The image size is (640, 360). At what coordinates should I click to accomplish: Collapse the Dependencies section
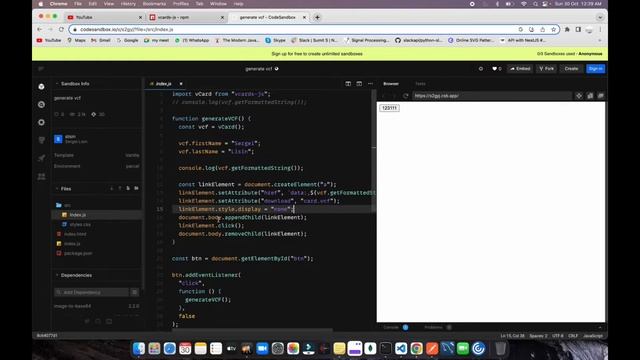57,275
